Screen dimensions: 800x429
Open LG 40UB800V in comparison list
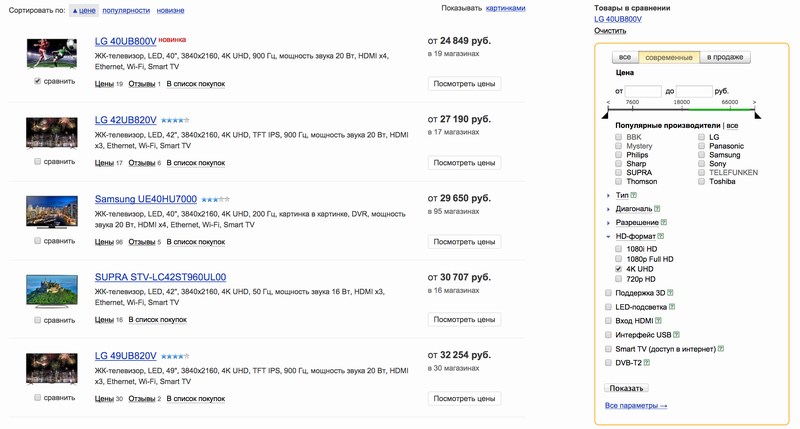pos(618,19)
